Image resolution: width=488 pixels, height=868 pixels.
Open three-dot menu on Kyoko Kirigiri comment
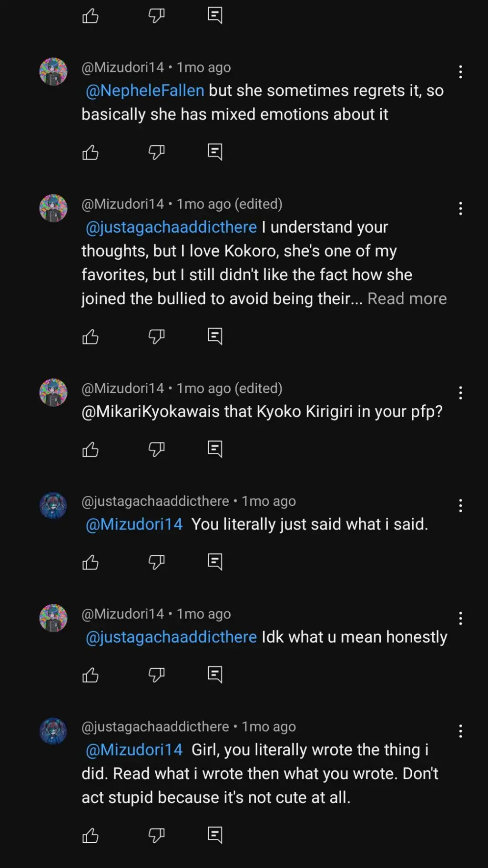(460, 393)
